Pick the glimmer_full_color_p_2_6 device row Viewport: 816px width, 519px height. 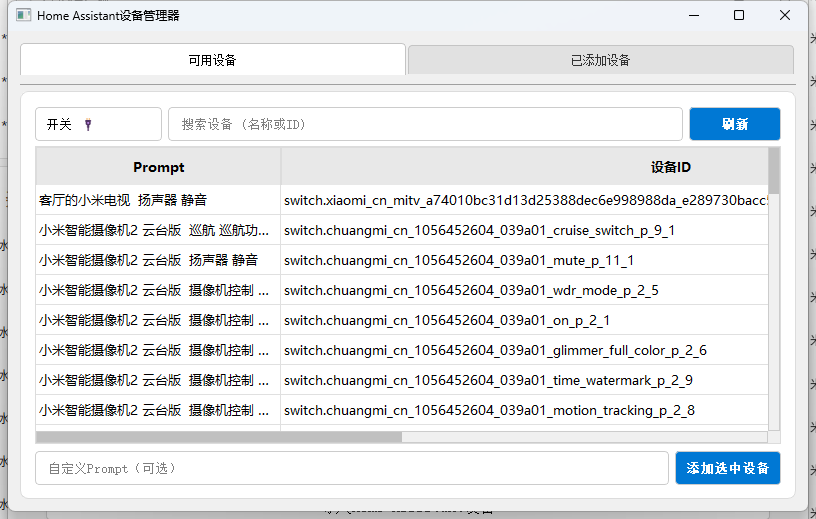pyautogui.click(x=495, y=350)
